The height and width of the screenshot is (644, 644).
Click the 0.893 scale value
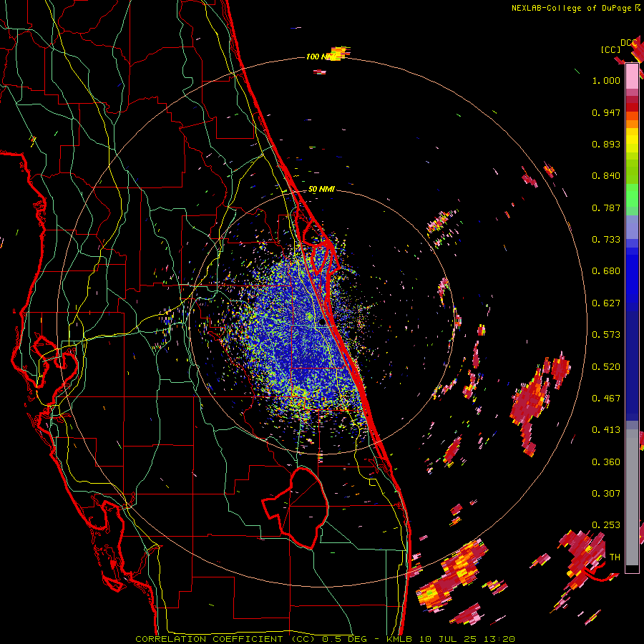[606, 144]
